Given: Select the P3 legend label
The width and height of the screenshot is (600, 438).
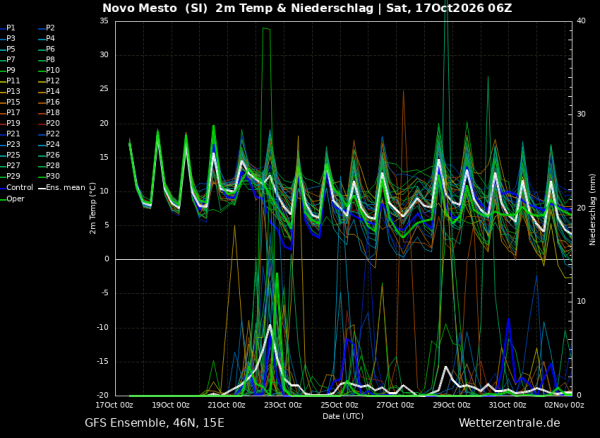Looking at the screenshot, I should click(8, 39).
